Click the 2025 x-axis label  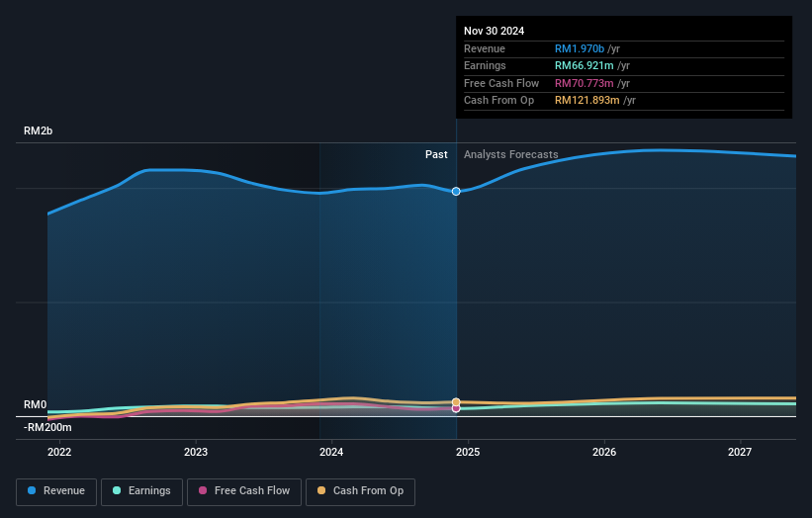pos(468,452)
